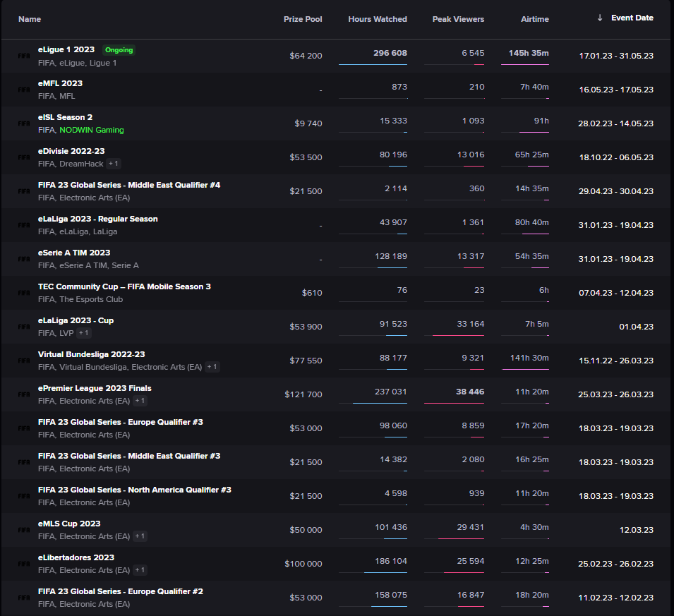Expand the +1 badge under Virtual Bundesliga 2022-23
Image resolution: width=674 pixels, height=616 pixels.
[x=212, y=367]
